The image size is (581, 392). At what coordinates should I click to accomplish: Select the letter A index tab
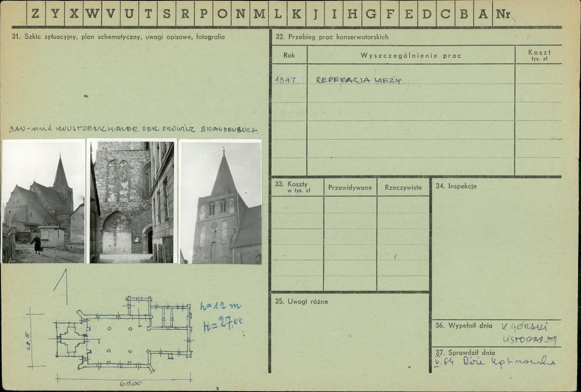pyautogui.click(x=483, y=14)
